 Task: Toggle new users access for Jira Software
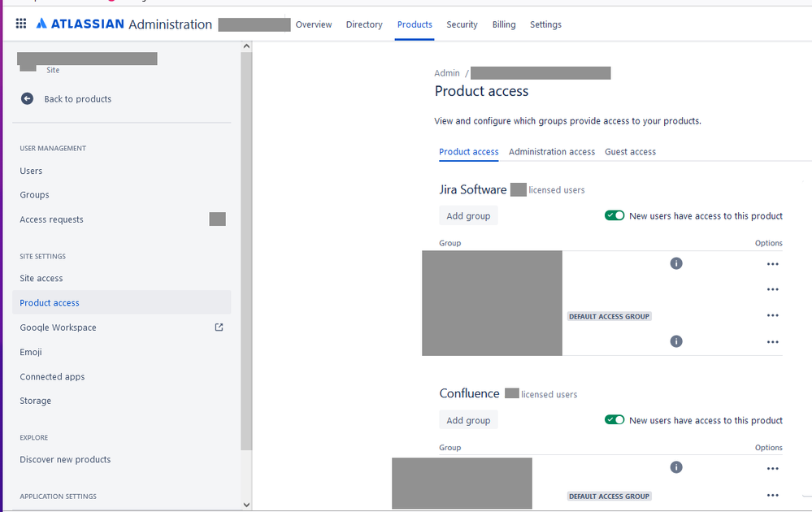tap(614, 215)
